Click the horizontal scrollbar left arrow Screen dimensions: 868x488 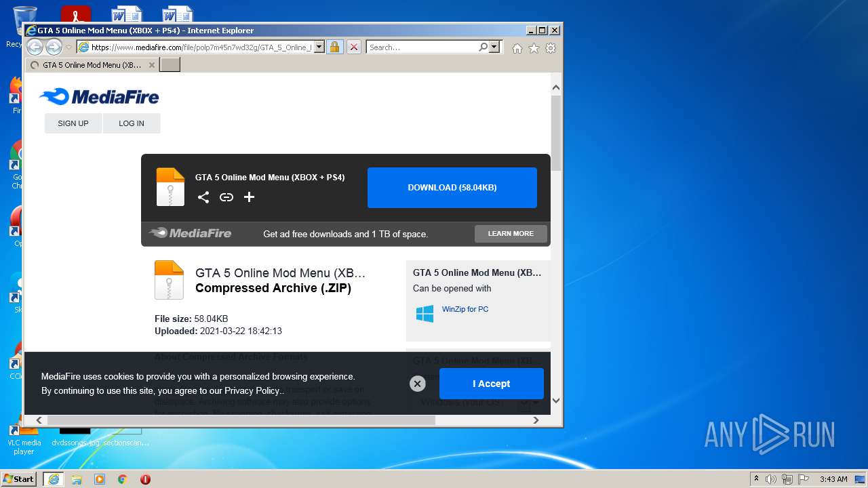[x=39, y=420]
